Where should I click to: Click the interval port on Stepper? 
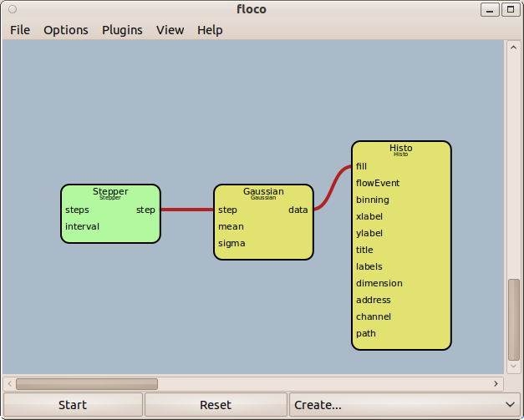click(x=82, y=226)
